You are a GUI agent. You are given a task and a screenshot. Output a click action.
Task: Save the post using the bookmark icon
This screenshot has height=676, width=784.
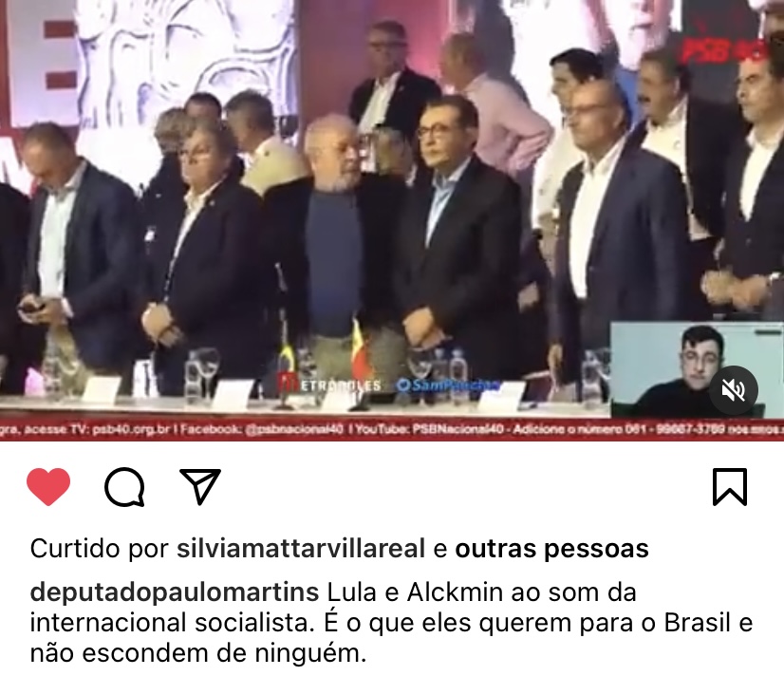[x=730, y=486]
